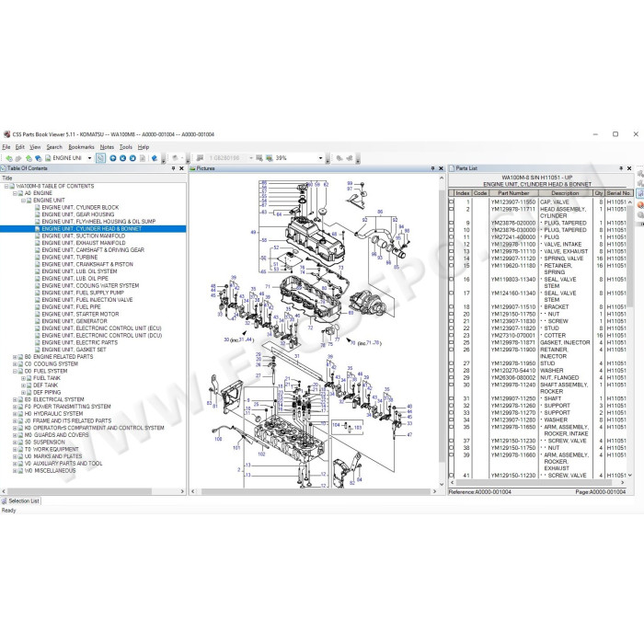Tick checkbox for index 13 VALVE, EXHAUST
Image resolution: width=644 pixels, height=644 pixels.
[x=452, y=251]
